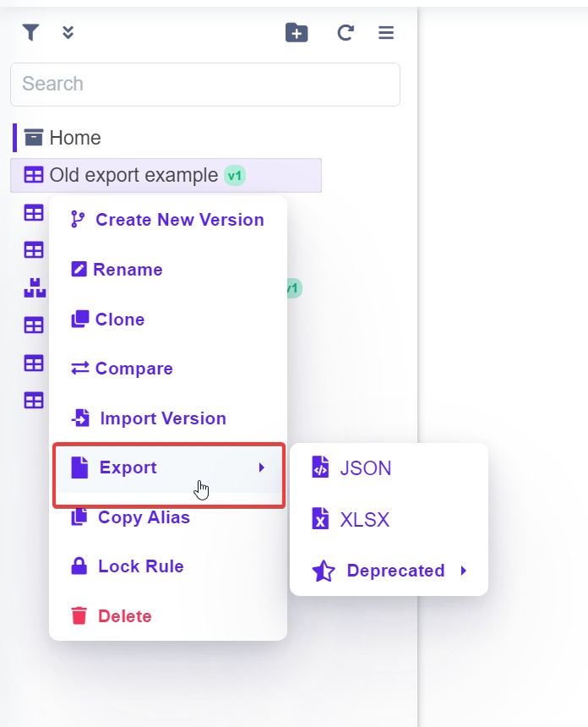Viewport: 588px width, 727px height.
Task: Open the hamburger menu icon
Action: [386, 33]
